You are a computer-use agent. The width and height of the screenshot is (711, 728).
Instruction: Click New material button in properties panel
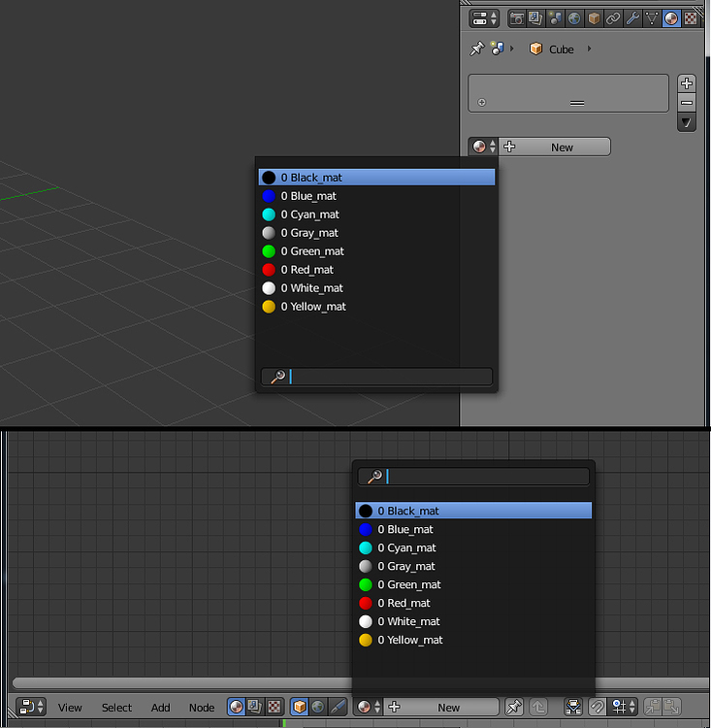click(x=555, y=147)
